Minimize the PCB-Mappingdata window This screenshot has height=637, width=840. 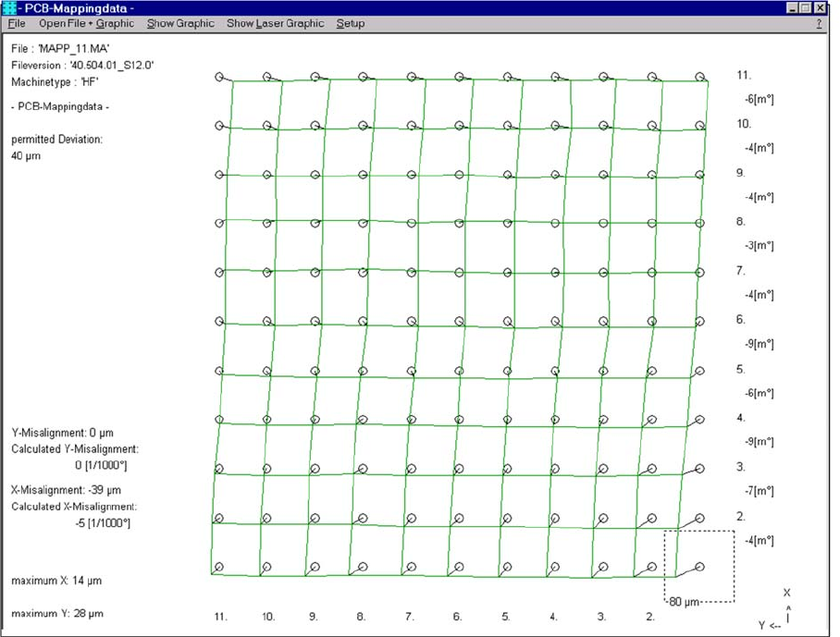pos(793,7)
